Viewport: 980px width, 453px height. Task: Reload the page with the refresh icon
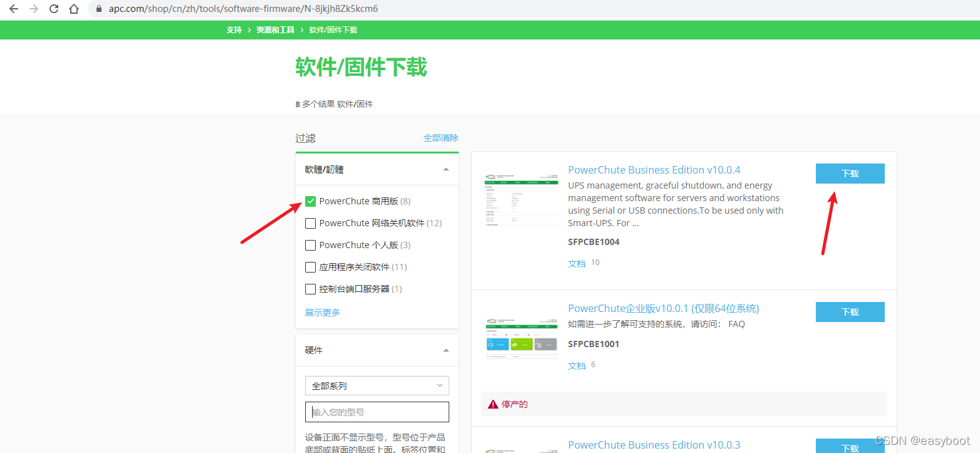(54, 9)
